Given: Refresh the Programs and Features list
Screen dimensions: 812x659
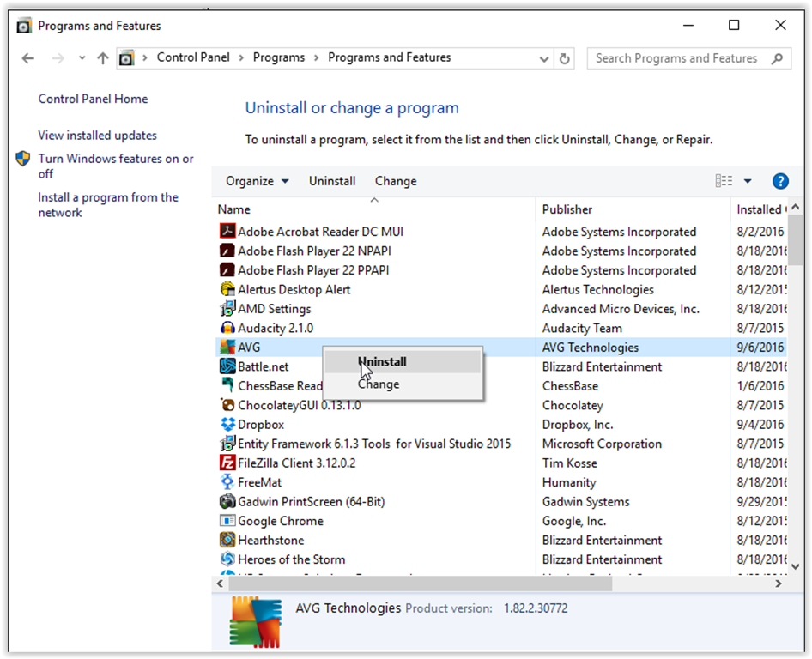Looking at the screenshot, I should [565, 58].
